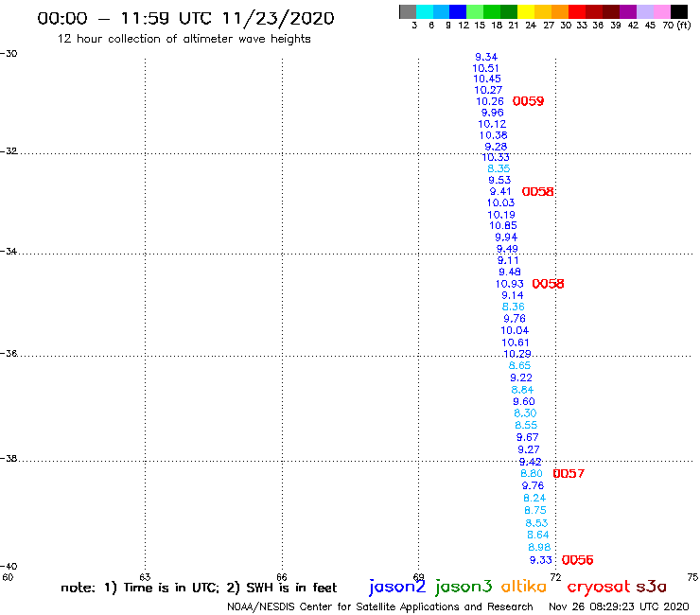Select the wave height value 9.94
This screenshot has height=615, width=700.
pos(506,237)
